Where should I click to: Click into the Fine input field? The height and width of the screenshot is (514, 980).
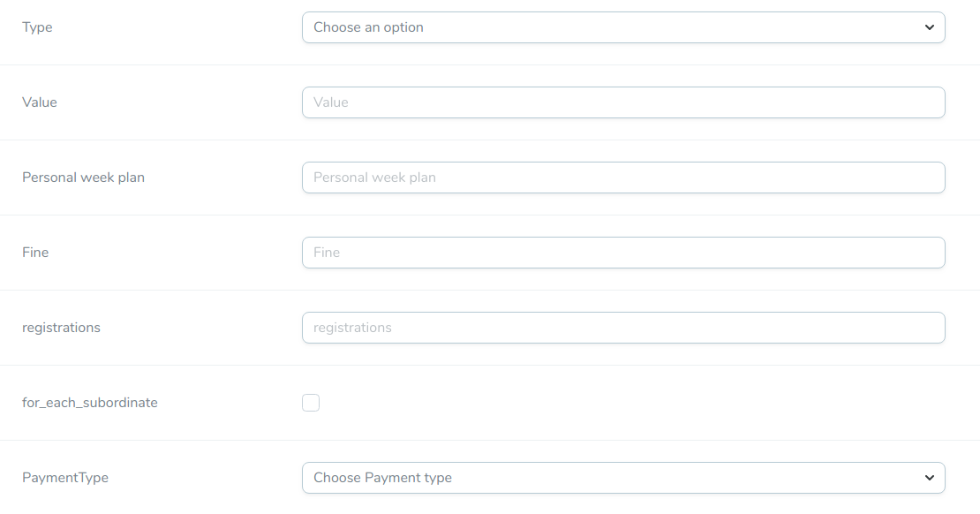coord(622,253)
